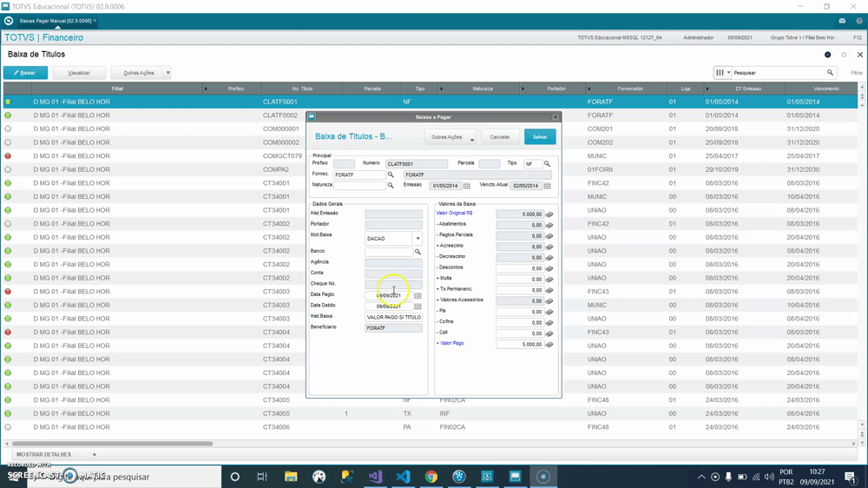Viewport: 868px width, 488px height.
Task: Open the Windows notification center
Action: coord(851,477)
